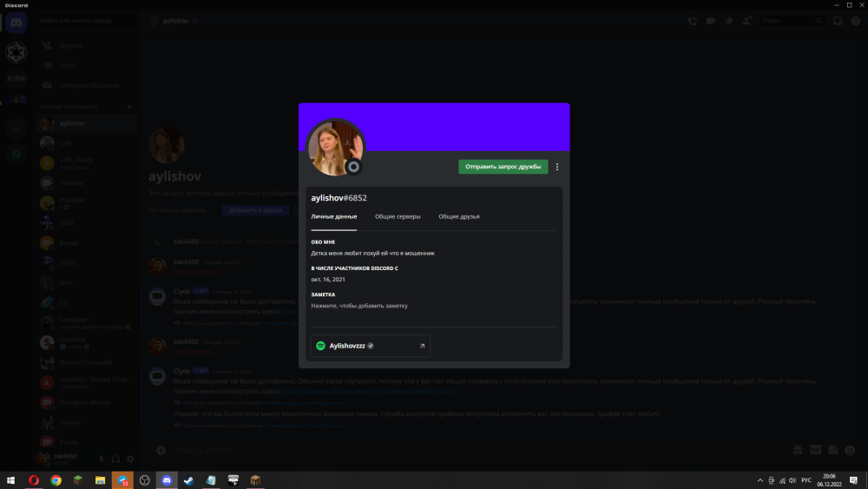
Task: Open the Windows notification center
Action: pyautogui.click(x=853, y=480)
